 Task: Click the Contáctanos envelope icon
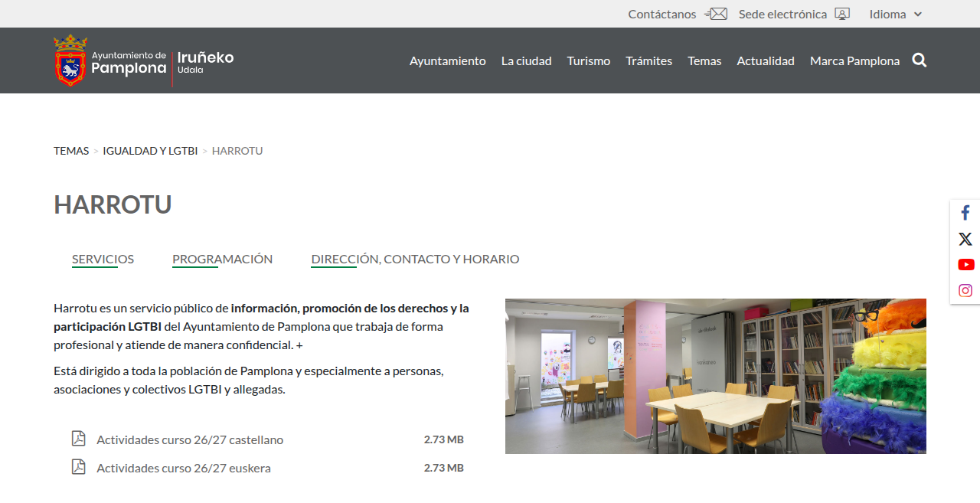pos(716,14)
